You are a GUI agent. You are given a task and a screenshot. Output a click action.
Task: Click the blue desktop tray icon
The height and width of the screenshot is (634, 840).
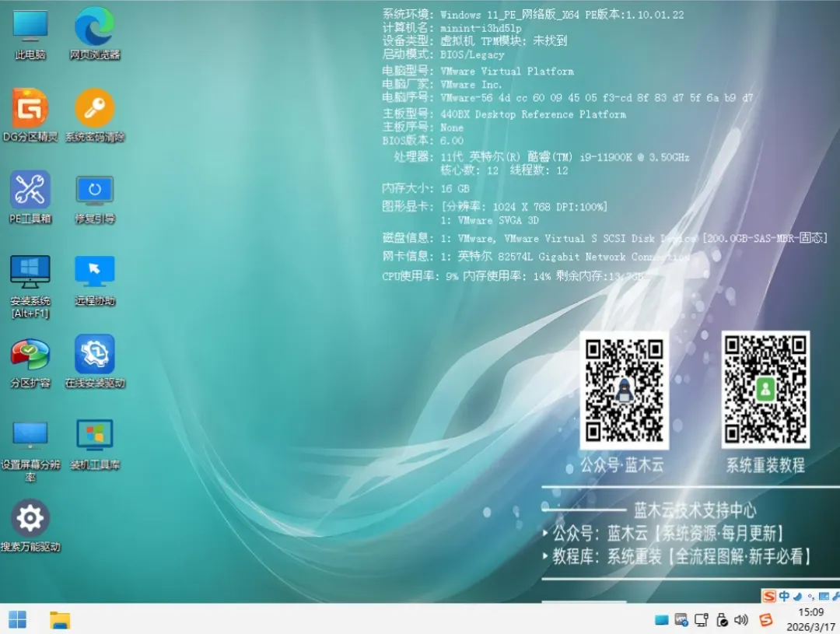coord(662,620)
